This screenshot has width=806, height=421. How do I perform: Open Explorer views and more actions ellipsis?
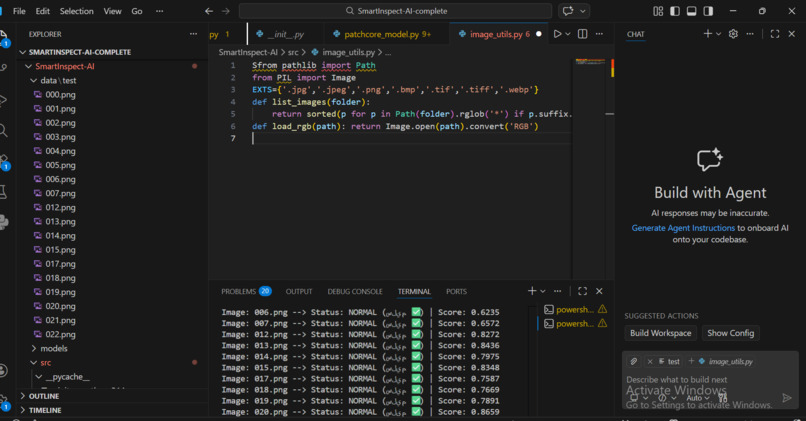point(193,34)
